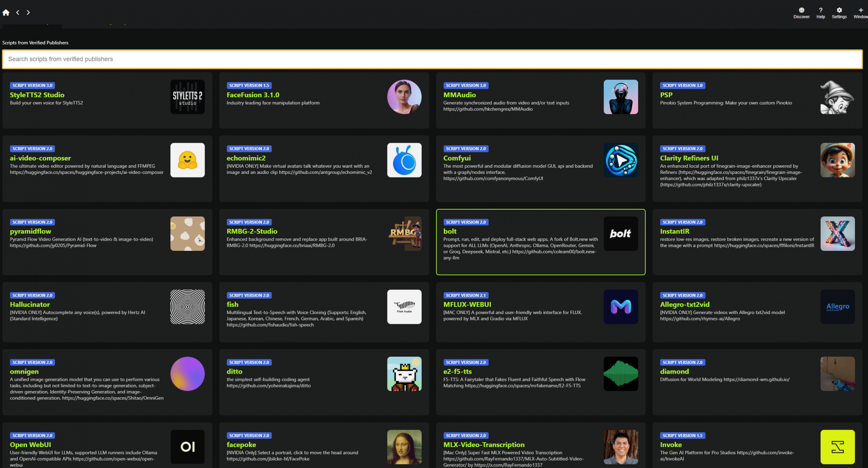This screenshot has height=468, width=868.
Task: Open new Window plus icon
Action: [x=861, y=10]
